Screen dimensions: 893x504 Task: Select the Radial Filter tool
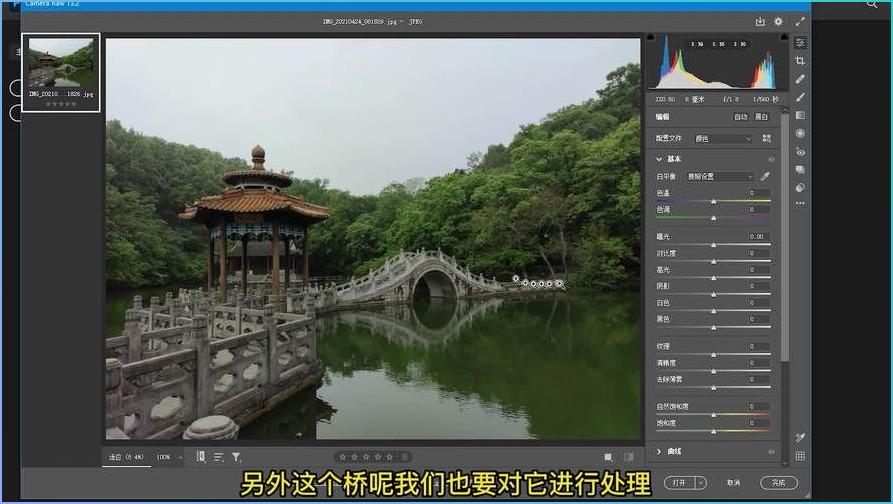[x=800, y=133]
